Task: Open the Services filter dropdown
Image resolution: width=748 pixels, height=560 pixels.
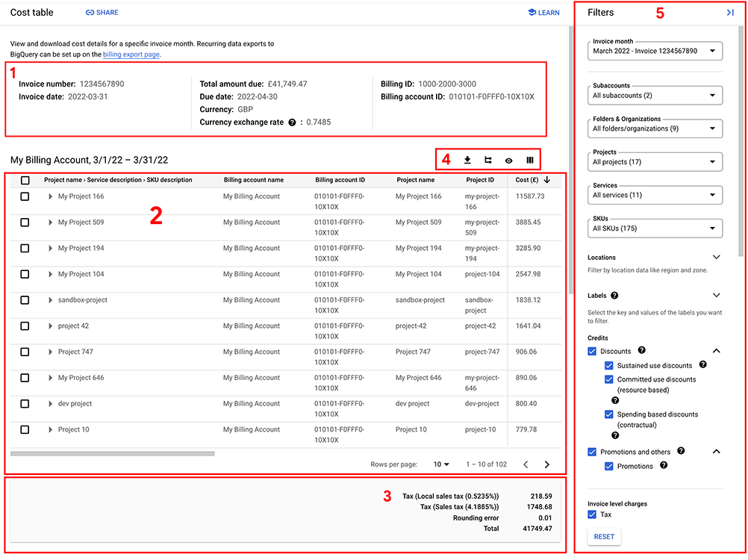Action: point(655,195)
